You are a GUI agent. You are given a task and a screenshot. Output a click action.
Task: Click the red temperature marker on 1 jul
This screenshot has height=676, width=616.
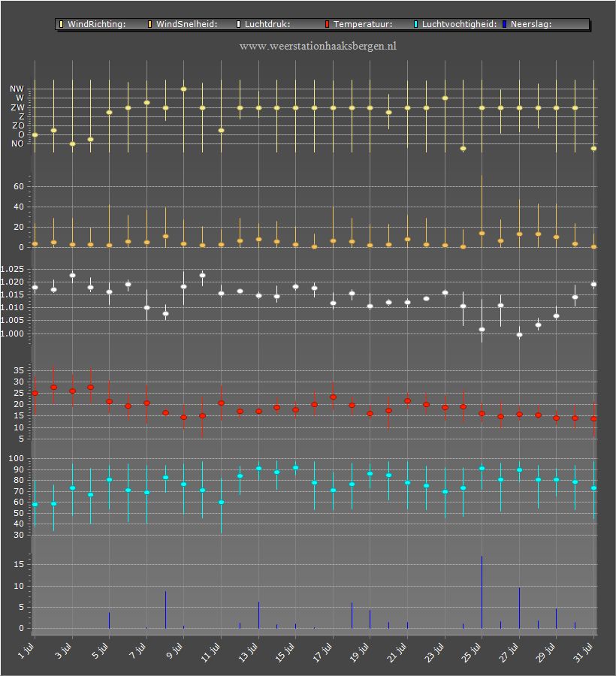(35, 393)
